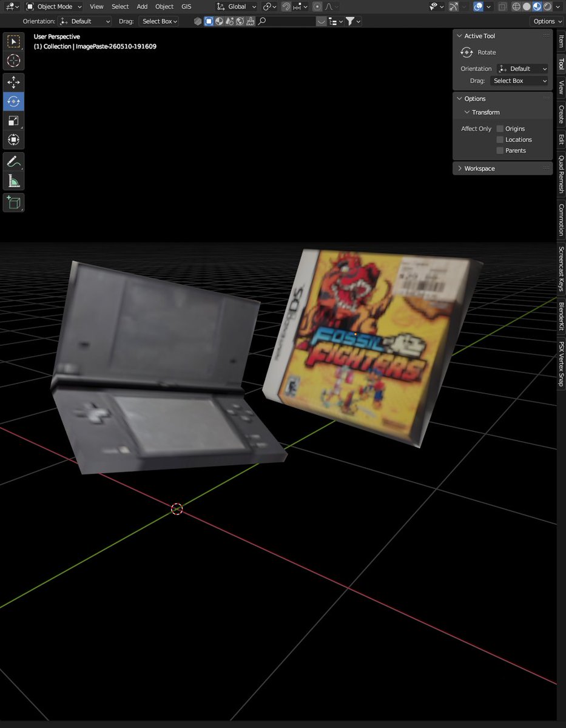Switch to the View sidebar tab
The width and height of the screenshot is (566, 728).
561,87
